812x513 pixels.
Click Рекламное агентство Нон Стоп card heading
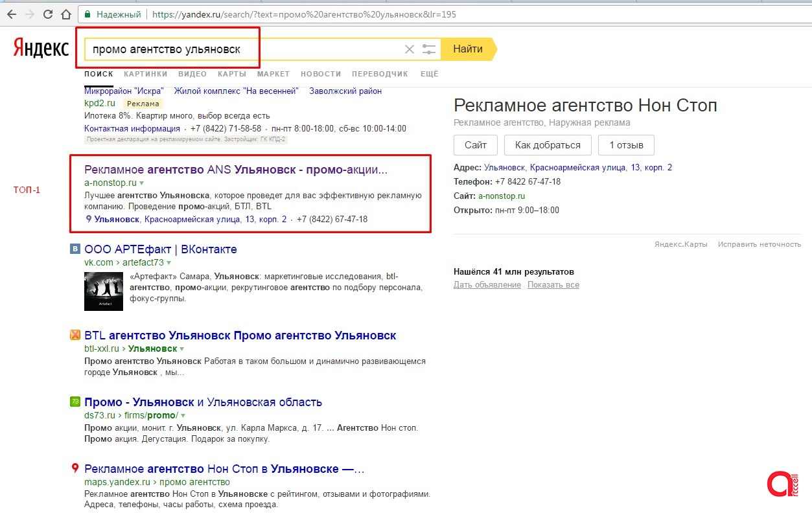point(585,106)
